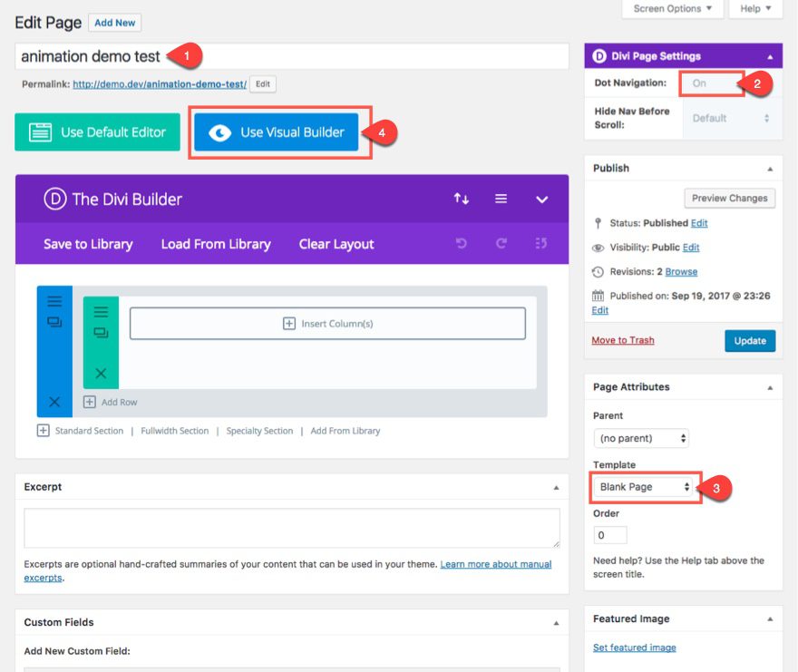Collapse the Divi Builder with chevron icon
798x672 pixels.
[541, 199]
